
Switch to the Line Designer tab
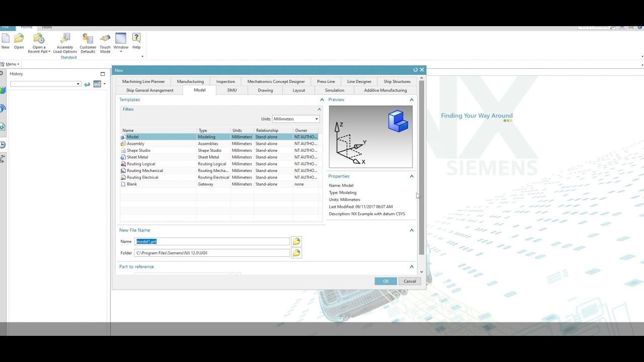(359, 81)
